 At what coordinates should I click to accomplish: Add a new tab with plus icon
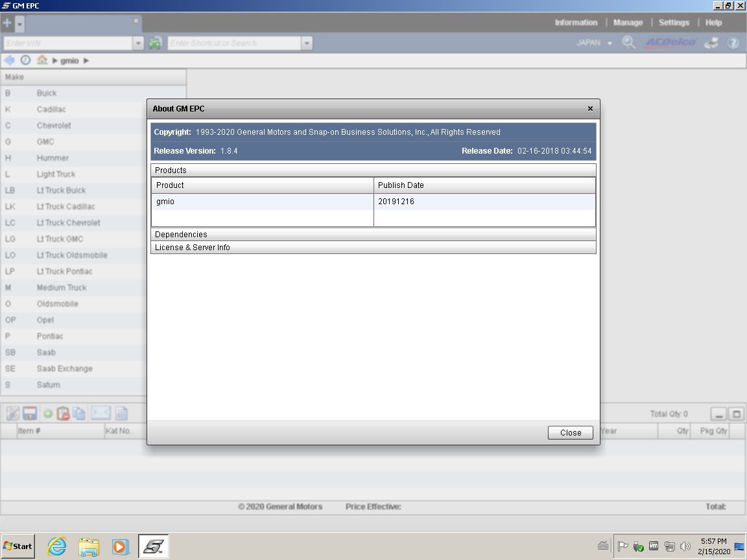[x=7, y=23]
